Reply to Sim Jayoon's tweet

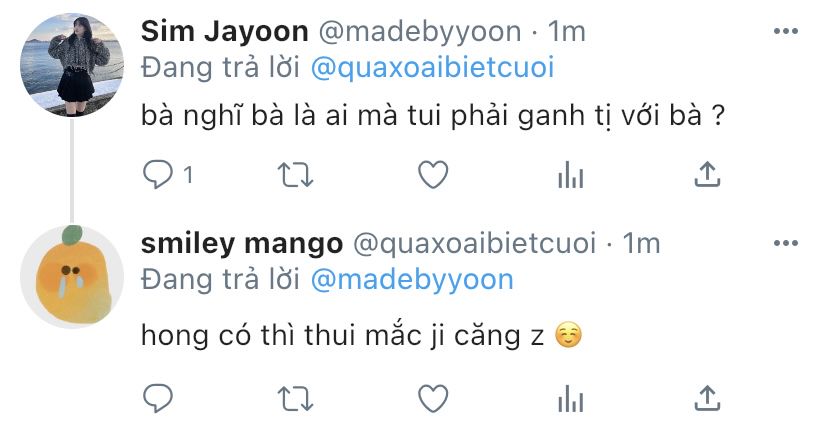pyautogui.click(x=158, y=175)
